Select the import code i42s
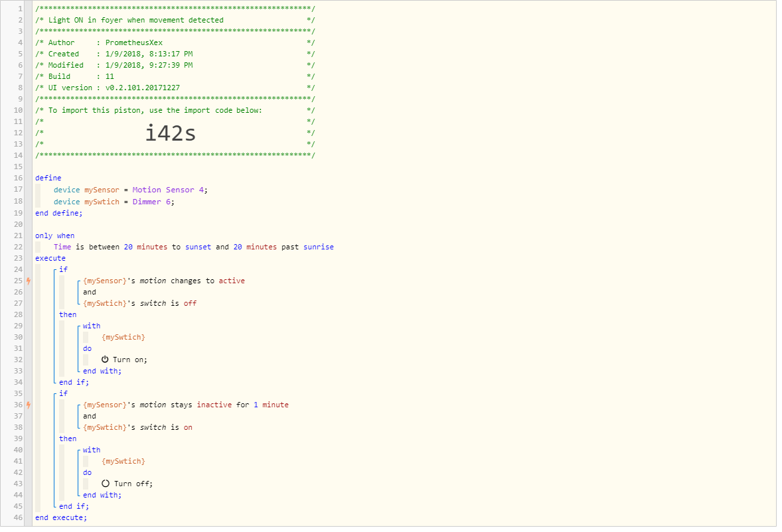 [171, 133]
